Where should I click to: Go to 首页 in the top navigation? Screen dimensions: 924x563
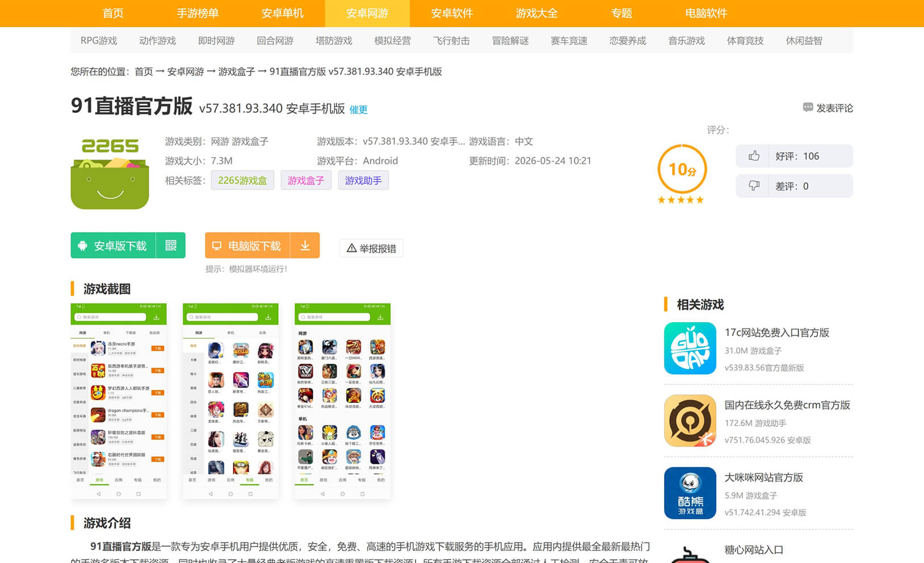coord(113,13)
